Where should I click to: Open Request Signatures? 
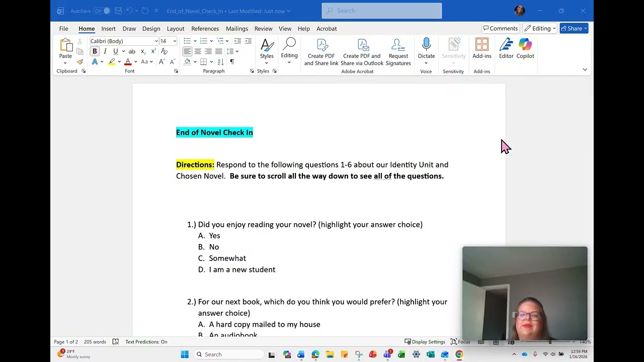point(398,52)
